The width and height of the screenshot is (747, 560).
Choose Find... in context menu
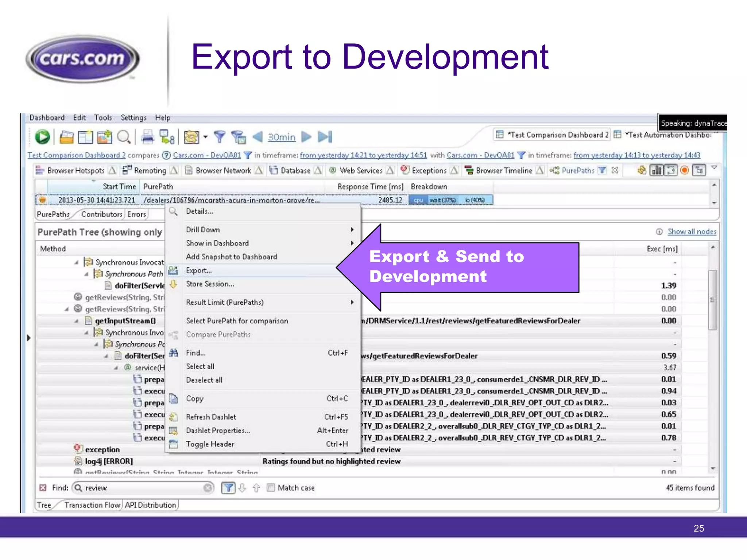tap(263, 353)
